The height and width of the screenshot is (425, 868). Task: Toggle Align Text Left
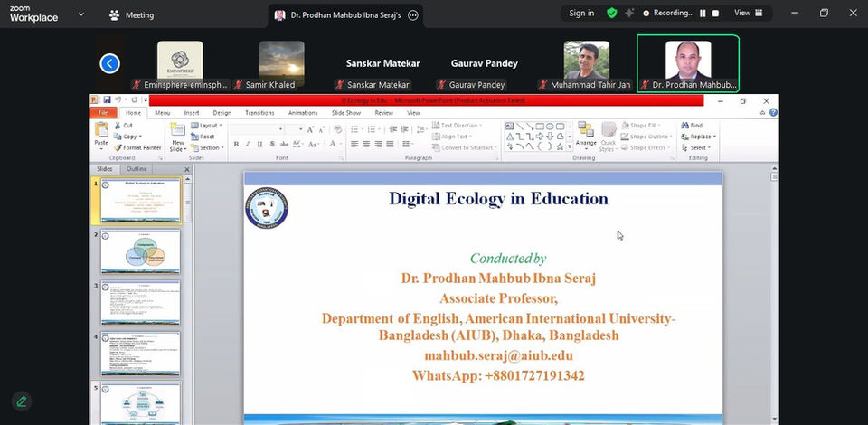[x=354, y=144]
